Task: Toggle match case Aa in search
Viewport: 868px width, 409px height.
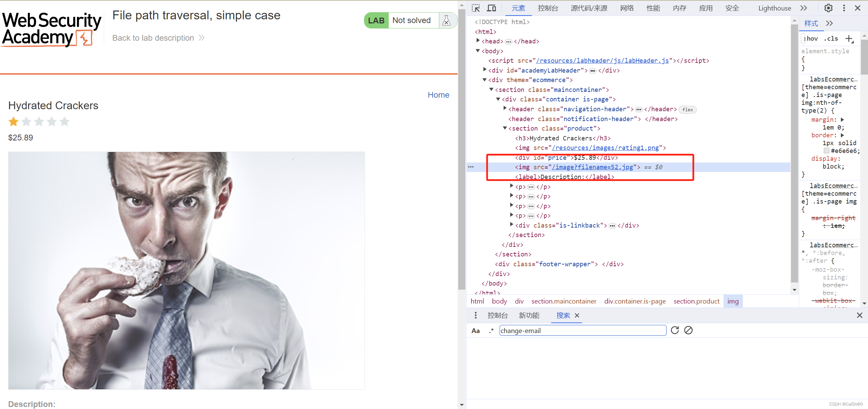Action: [x=476, y=331]
